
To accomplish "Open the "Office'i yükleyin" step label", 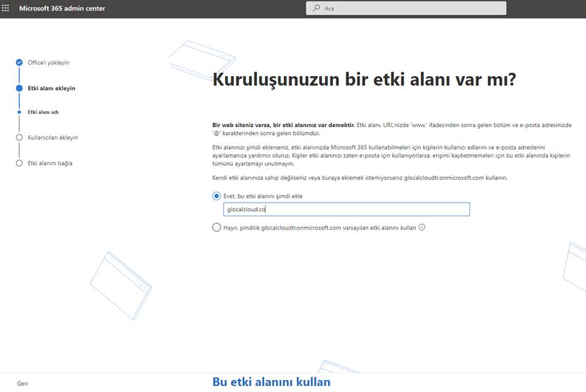I will (48, 63).
